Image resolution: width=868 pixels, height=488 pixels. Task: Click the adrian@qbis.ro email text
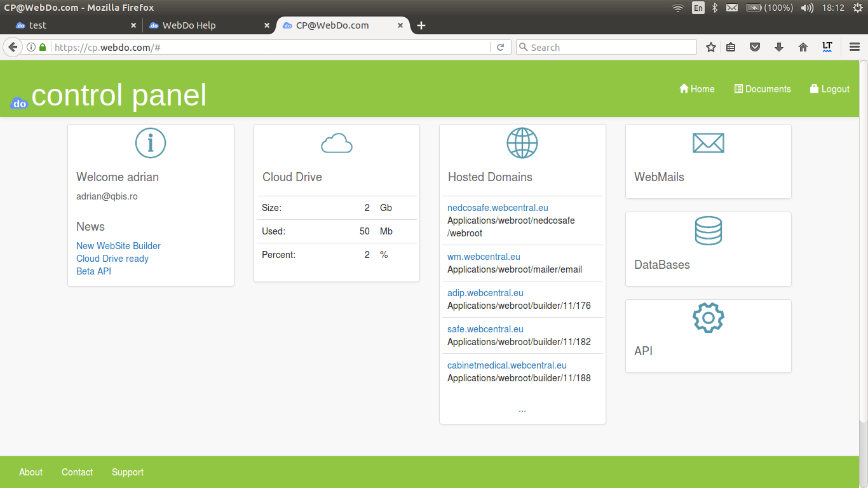click(107, 196)
